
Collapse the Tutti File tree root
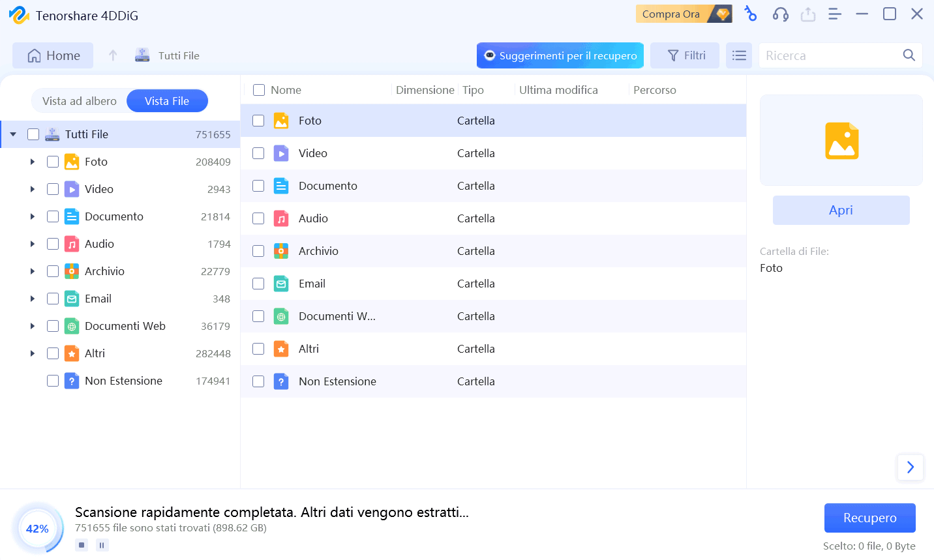13,134
